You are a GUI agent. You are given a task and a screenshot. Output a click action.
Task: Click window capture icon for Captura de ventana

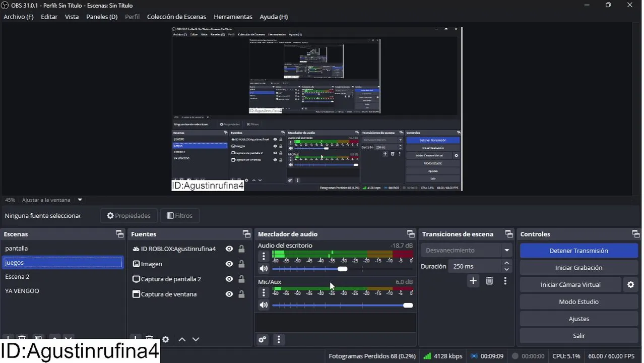tap(136, 294)
